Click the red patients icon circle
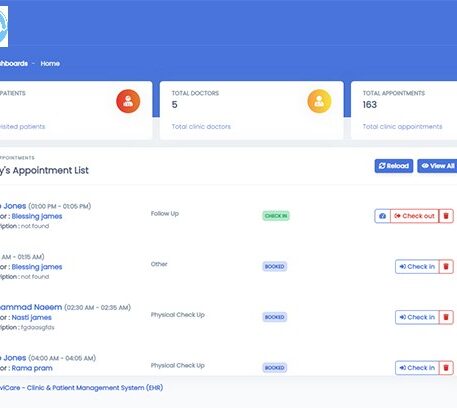This screenshot has height=408, width=457. point(128,101)
